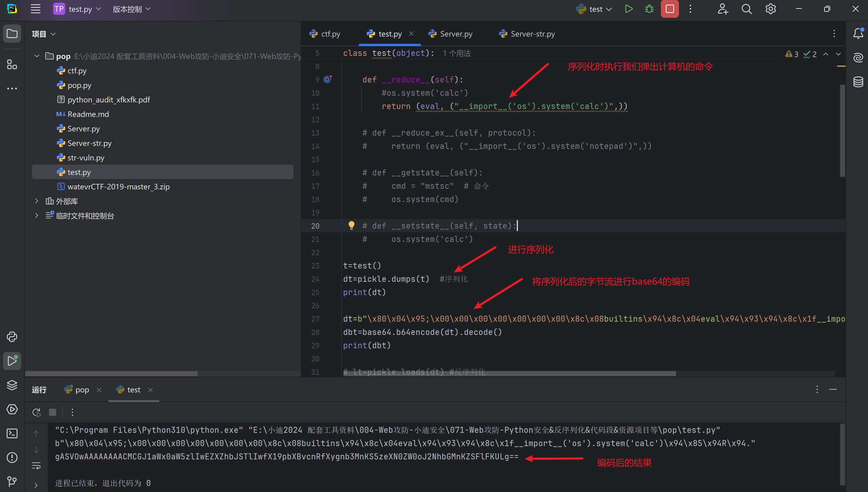Expand the 外部库 tree node
Screen dimensions: 868x492
[37, 201]
